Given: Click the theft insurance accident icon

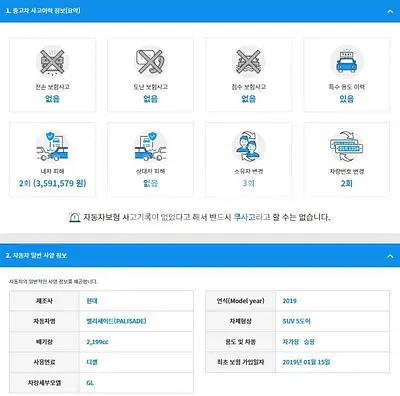Looking at the screenshot, I should (x=150, y=62).
